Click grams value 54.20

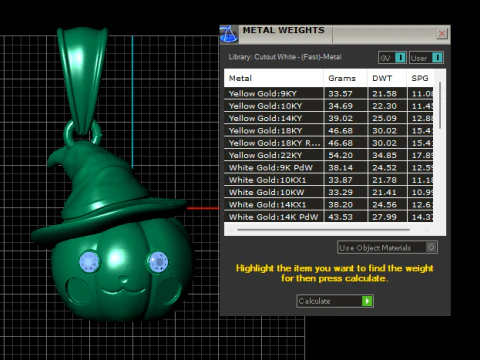[x=340, y=155]
